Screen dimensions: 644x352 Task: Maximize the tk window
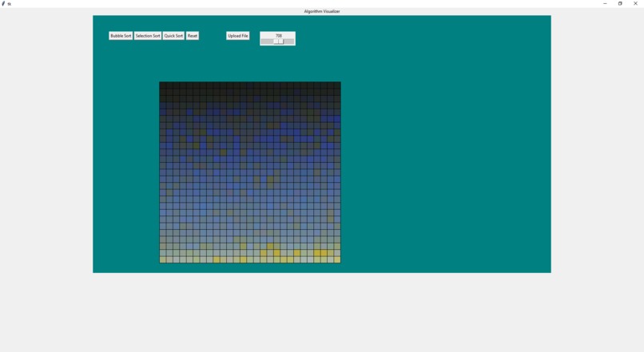click(x=620, y=3)
